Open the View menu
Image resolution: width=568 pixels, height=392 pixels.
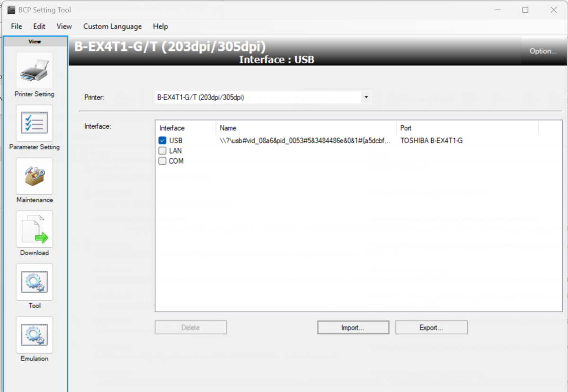[64, 26]
